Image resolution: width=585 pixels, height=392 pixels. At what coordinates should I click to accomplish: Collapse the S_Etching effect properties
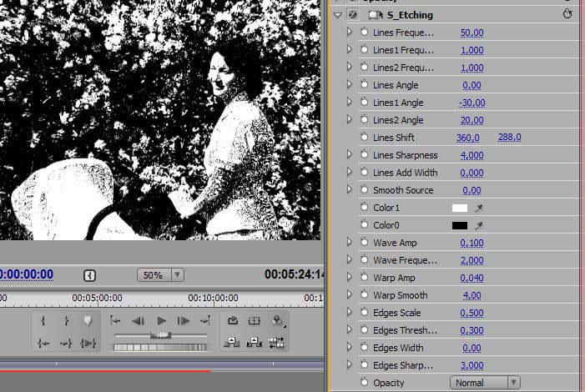pyautogui.click(x=338, y=15)
